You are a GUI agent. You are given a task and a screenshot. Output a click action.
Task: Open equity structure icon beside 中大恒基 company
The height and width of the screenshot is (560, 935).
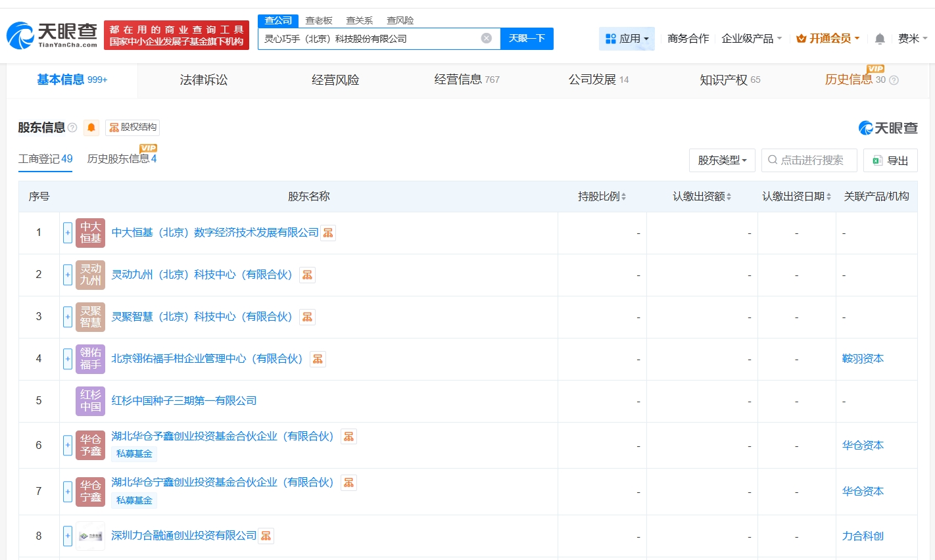(328, 233)
